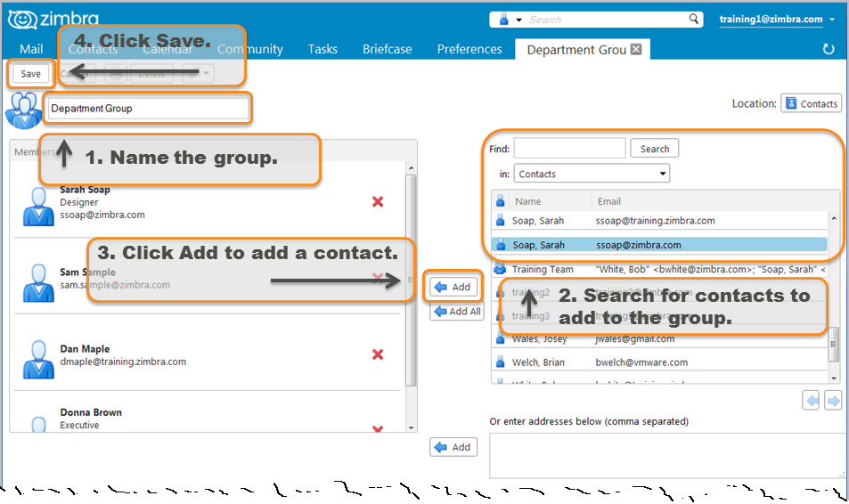Click the magnifier search icon
The width and height of the screenshot is (849, 504).
(x=694, y=19)
